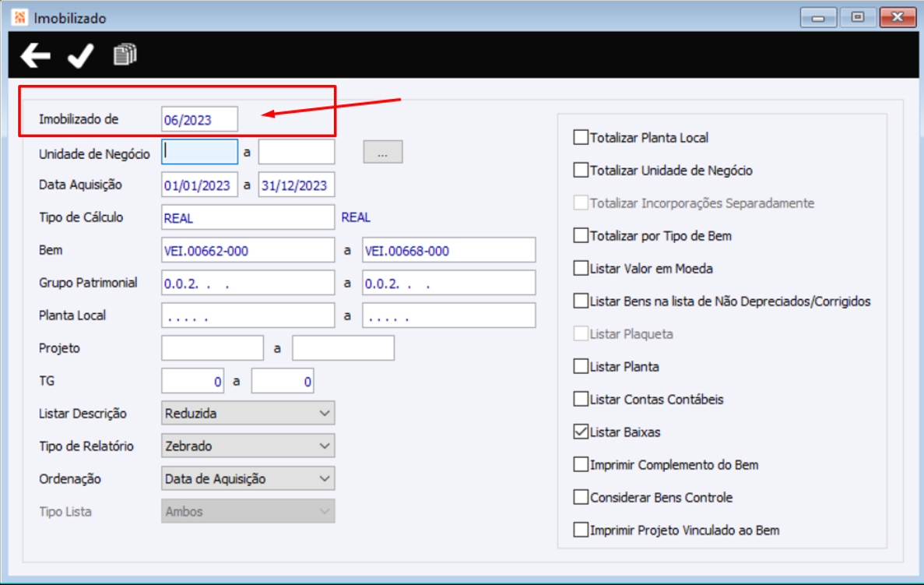Click Bem start field VEI.00662-000
924x585 pixels.
coord(248,250)
